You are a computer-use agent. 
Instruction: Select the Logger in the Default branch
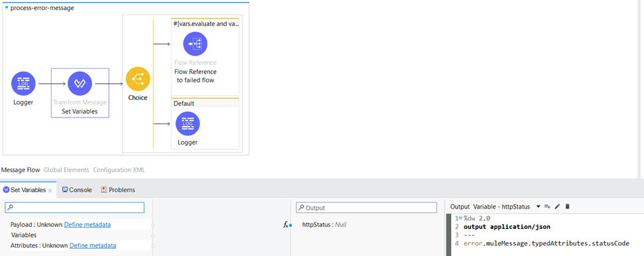[188, 123]
